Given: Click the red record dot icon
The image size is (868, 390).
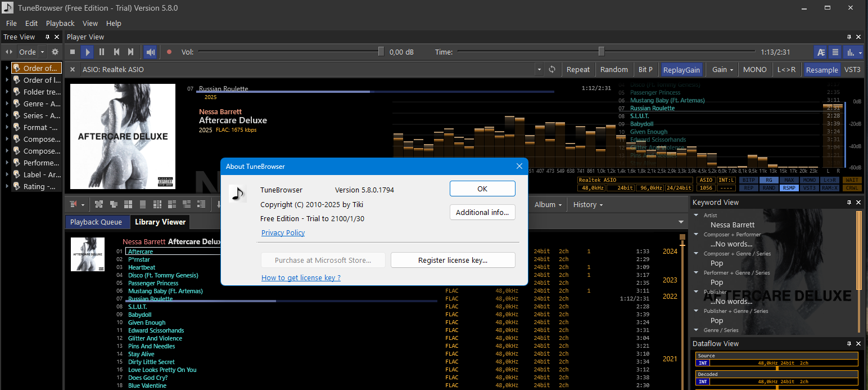Looking at the screenshot, I should click(169, 52).
